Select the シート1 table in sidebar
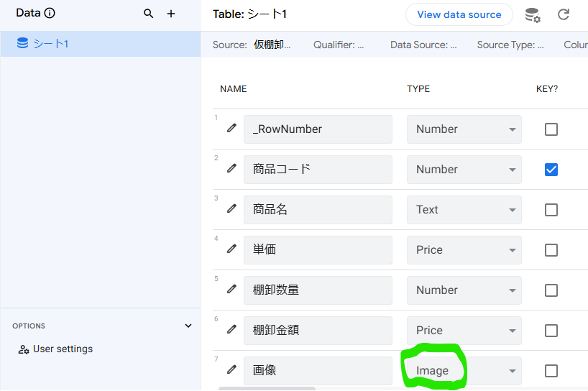The height and width of the screenshot is (391, 588). coord(101,44)
